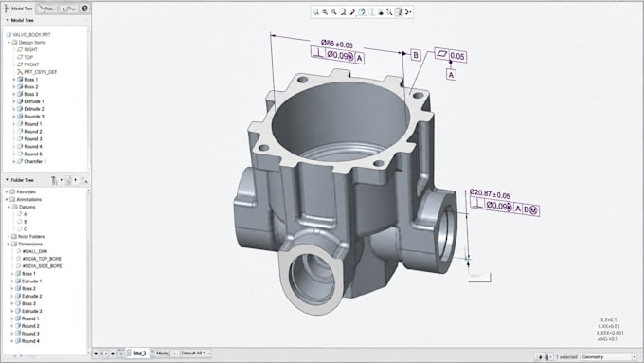Toggle datum C radio marker in Datums

click(x=19, y=229)
